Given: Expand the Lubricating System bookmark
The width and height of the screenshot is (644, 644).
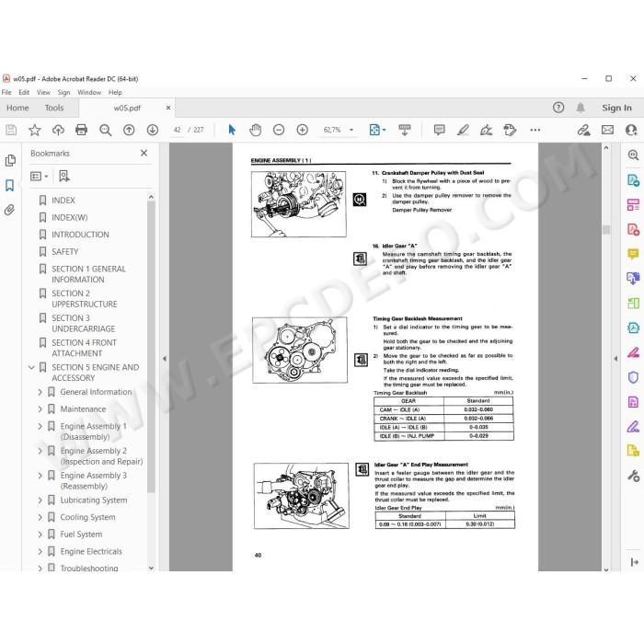Looking at the screenshot, I should point(40,500).
